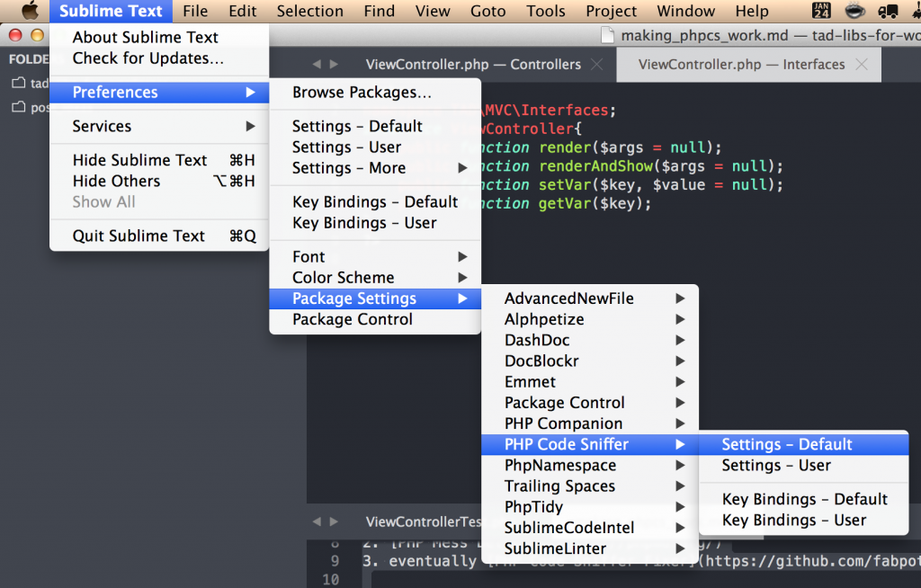Viewport: 921px width, 588px height.
Task: Open the Edit menu
Action: 243,11
